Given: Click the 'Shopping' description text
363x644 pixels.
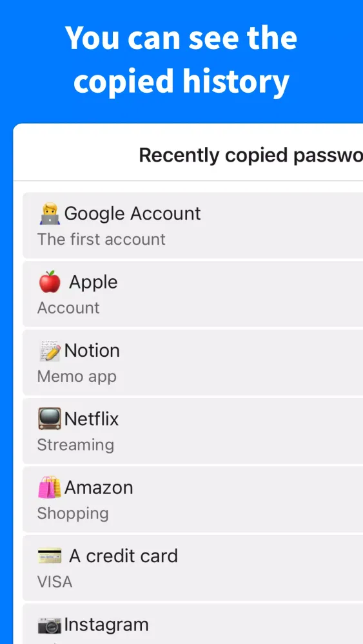Looking at the screenshot, I should tap(73, 513).
